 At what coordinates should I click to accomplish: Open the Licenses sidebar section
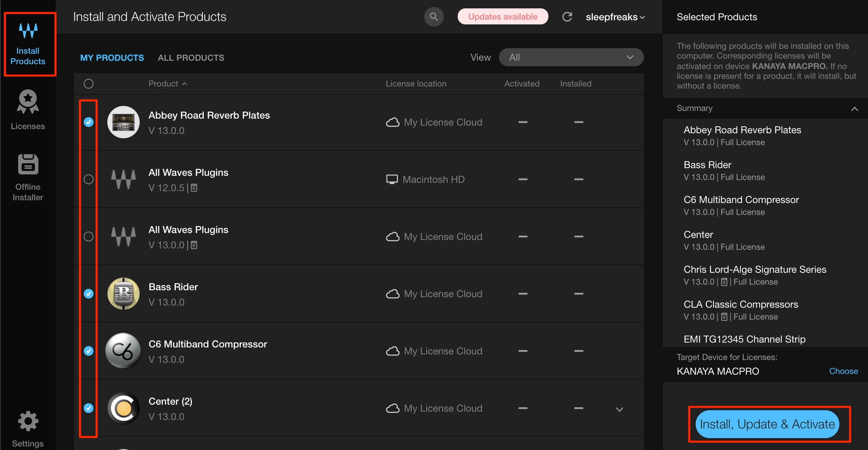point(28,110)
